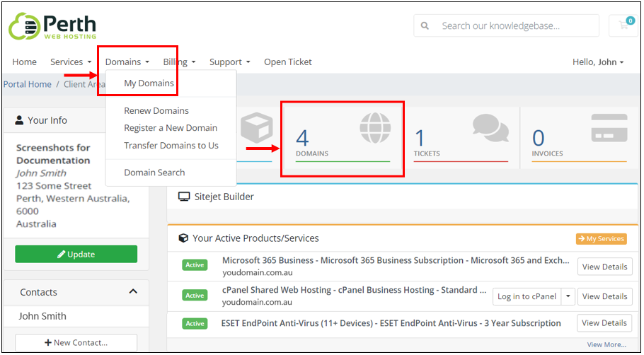This screenshot has height=355, width=644.
Task: Click the Perth Web Hosting logo
Action: point(52,26)
